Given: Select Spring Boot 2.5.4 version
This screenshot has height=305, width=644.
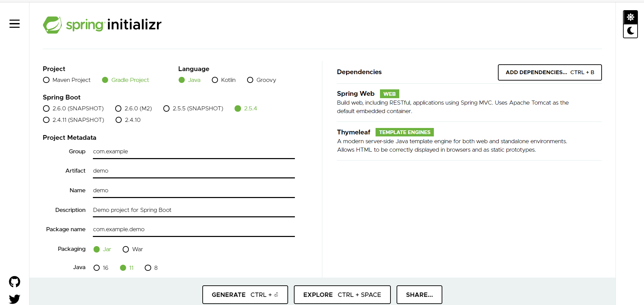Looking at the screenshot, I should pyautogui.click(x=246, y=108).
